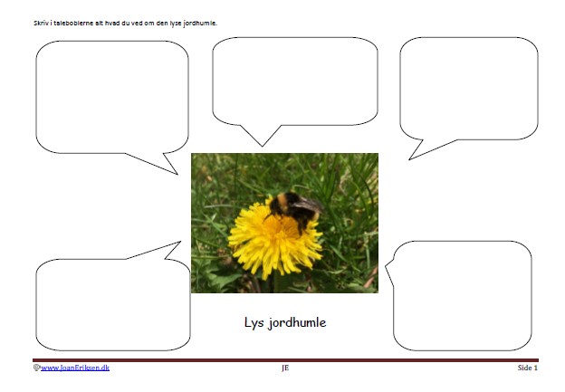This screenshot has height=392, width=565.
Task: Click inside the top-left speech bubble
Action: (112, 97)
